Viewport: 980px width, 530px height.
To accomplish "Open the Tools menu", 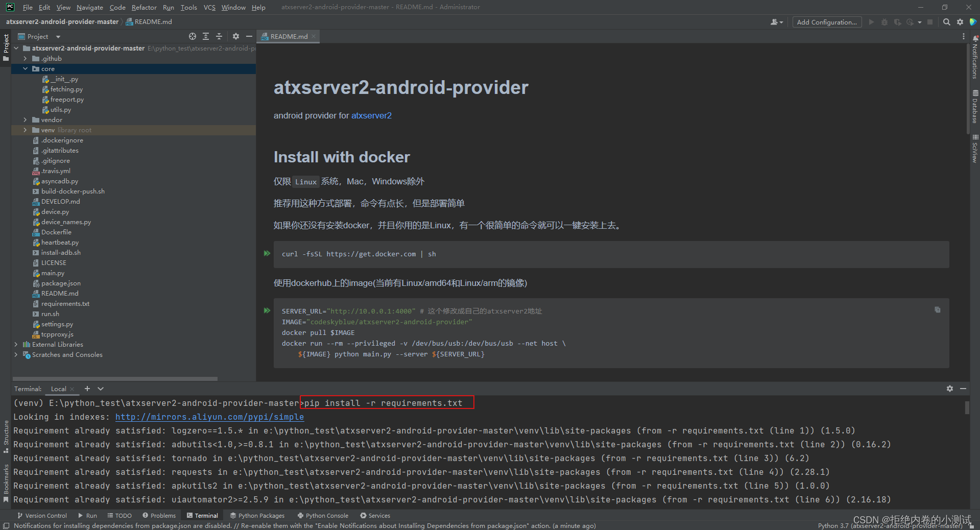I will pos(188,7).
